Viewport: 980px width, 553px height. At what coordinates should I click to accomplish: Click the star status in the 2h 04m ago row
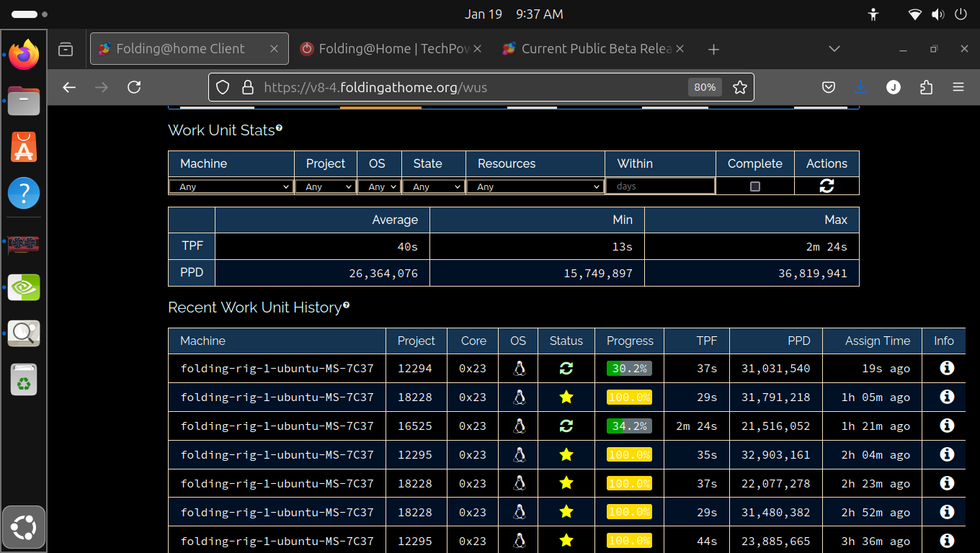coord(566,454)
